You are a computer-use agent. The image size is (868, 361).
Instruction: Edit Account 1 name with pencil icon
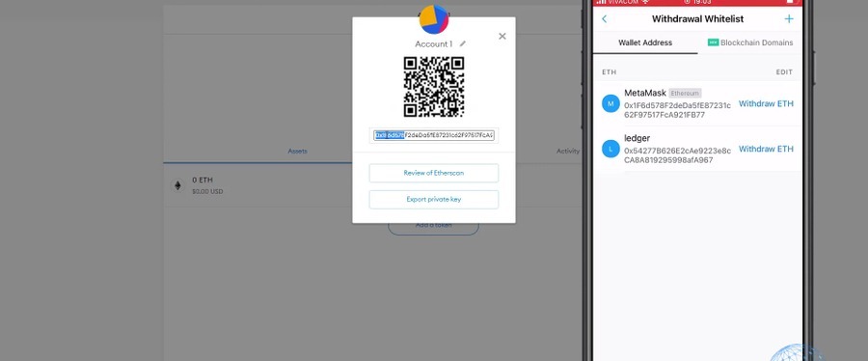click(463, 43)
